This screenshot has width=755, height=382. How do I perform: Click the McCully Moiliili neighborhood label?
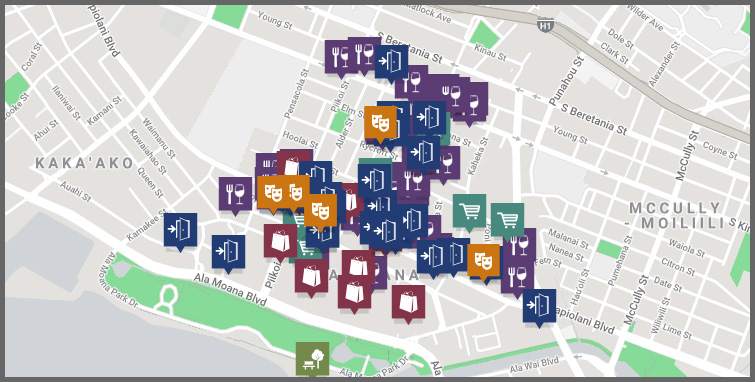point(677,216)
